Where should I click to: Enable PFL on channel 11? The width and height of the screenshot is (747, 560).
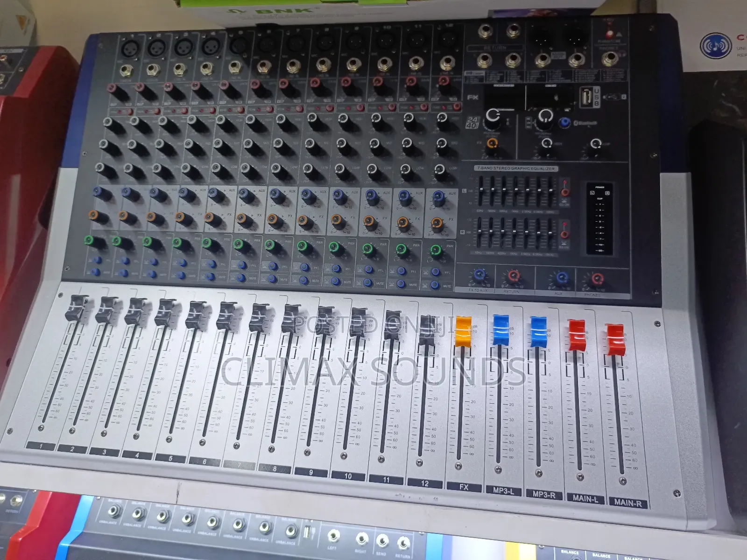point(402,271)
